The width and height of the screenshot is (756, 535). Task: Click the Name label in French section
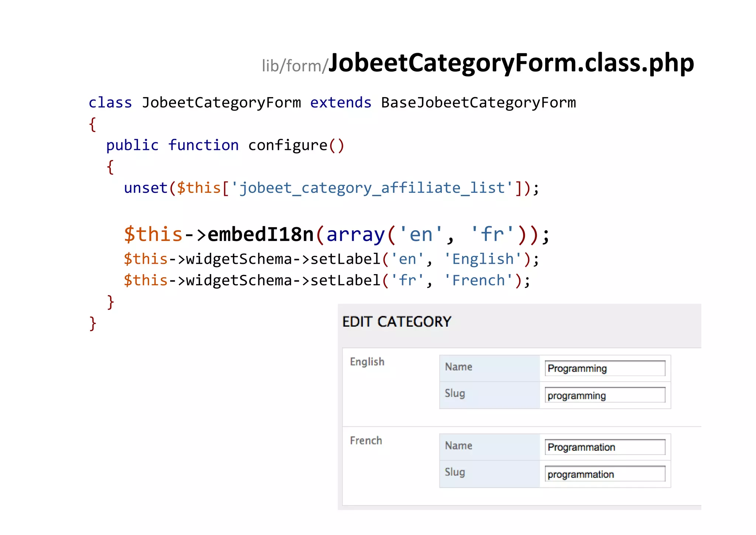(458, 446)
